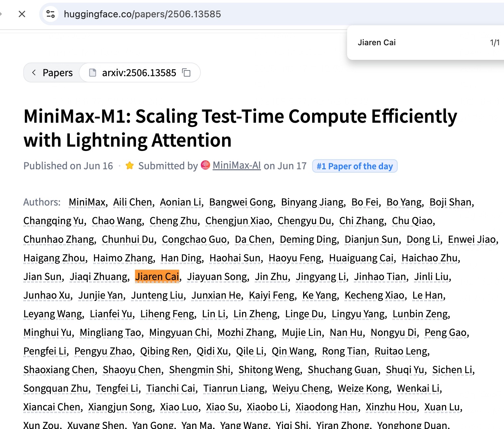Open author Chao Wang
The width and height of the screenshot is (504, 429).
coord(117,221)
